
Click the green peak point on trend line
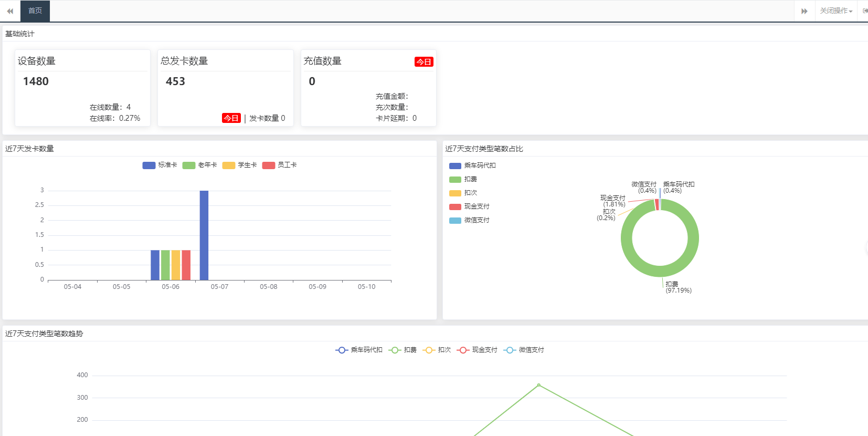tap(538, 385)
